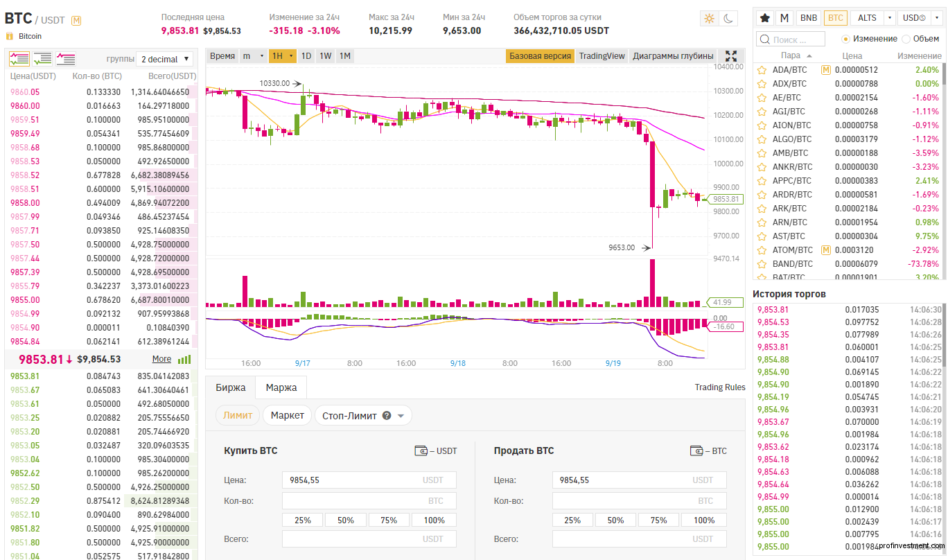Viewport: 948px width, 560px height.
Task: Select the margin M market tab
Action: click(784, 18)
